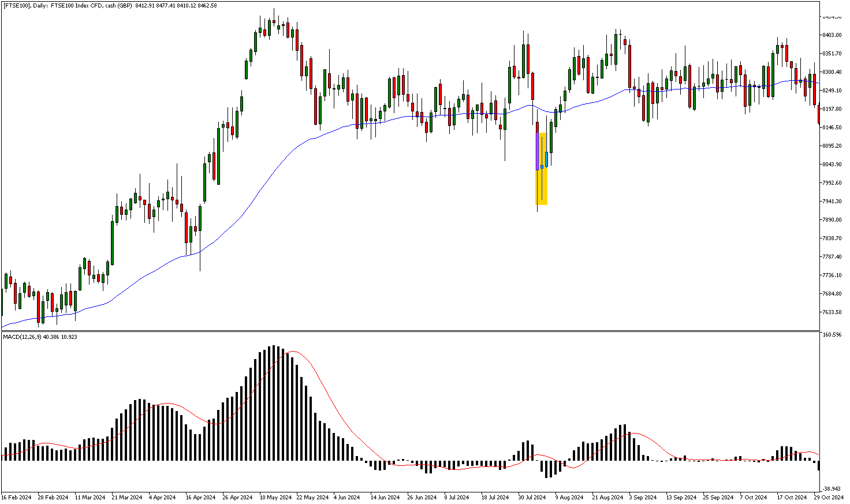Click the 22 May 2024 date label

pyautogui.click(x=312, y=497)
